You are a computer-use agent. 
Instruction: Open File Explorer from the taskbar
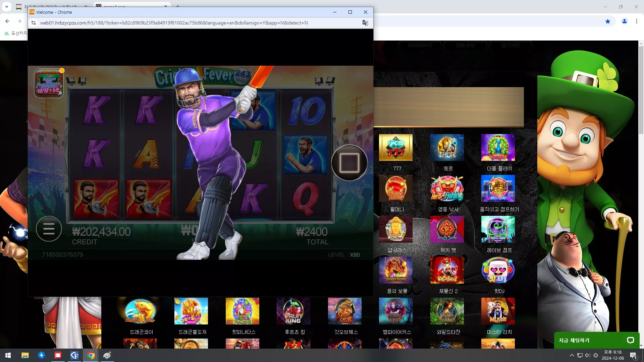(x=25, y=355)
